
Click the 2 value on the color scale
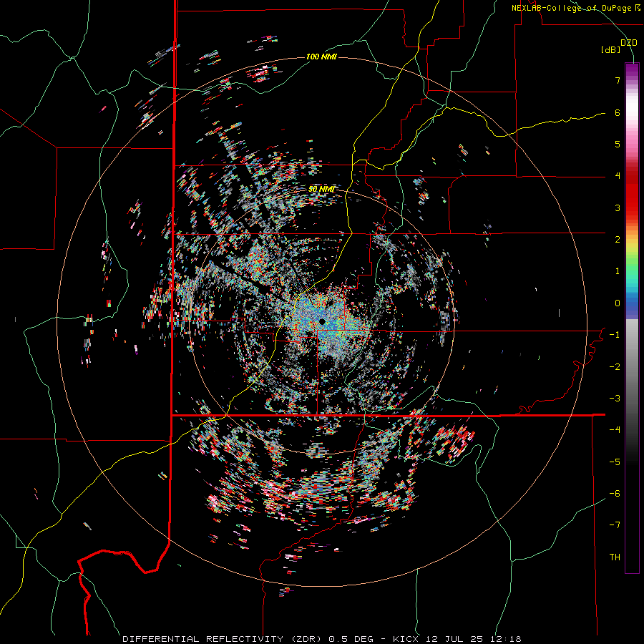click(x=618, y=240)
